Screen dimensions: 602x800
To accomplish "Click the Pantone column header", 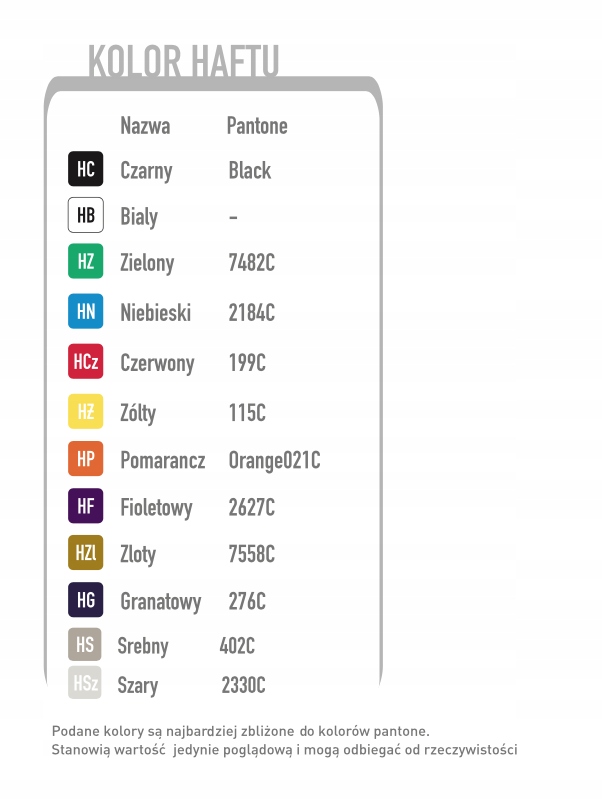I will [257, 126].
